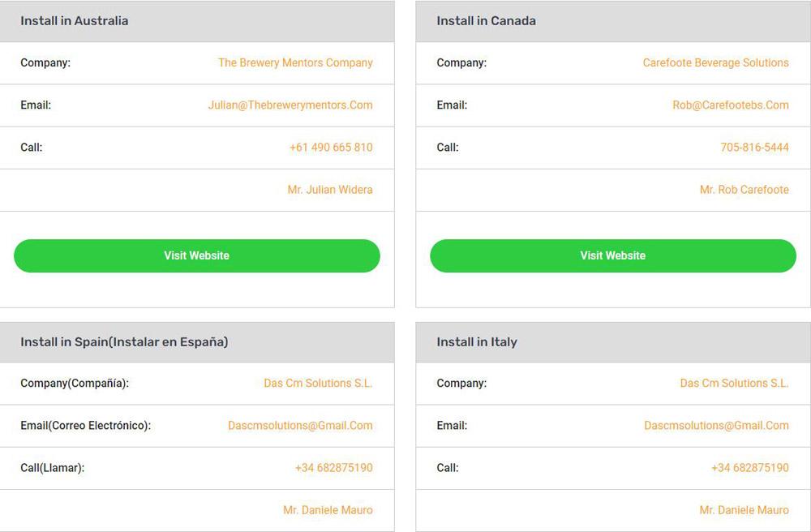
Task: Click phone number 705-816-5444
Action: [x=754, y=148]
